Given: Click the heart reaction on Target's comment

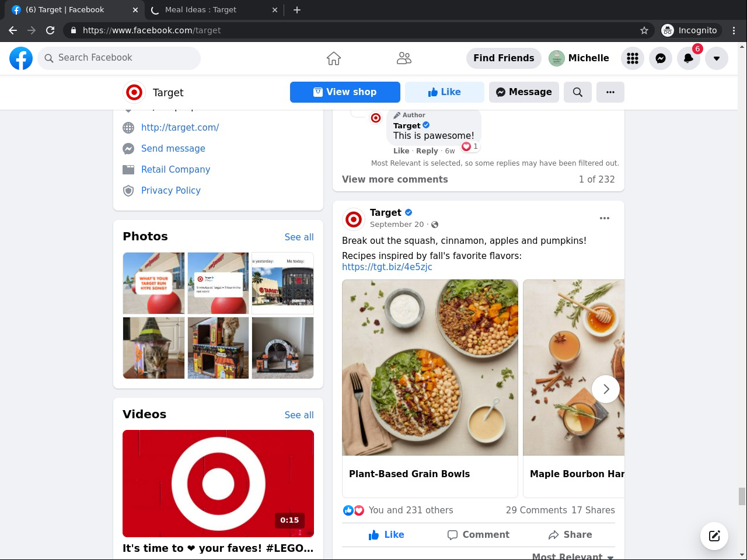Looking at the screenshot, I should (x=466, y=146).
